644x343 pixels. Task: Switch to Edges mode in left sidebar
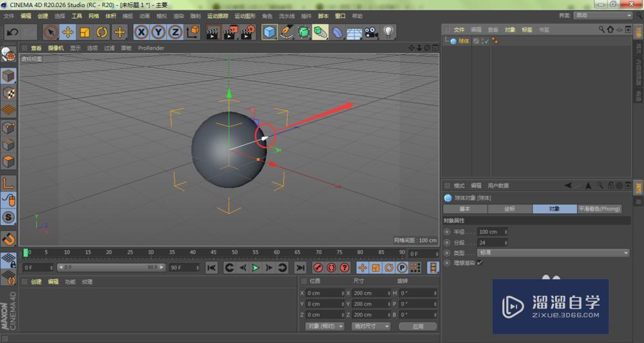tap(8, 144)
